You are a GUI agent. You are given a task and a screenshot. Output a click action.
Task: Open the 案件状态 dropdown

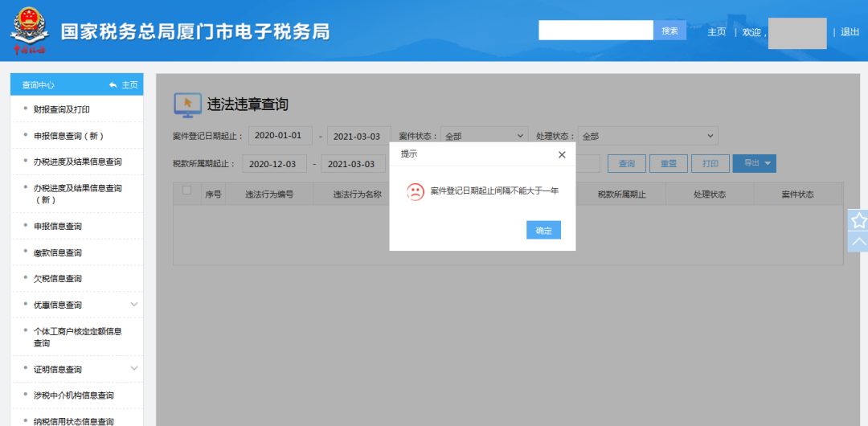click(x=485, y=136)
